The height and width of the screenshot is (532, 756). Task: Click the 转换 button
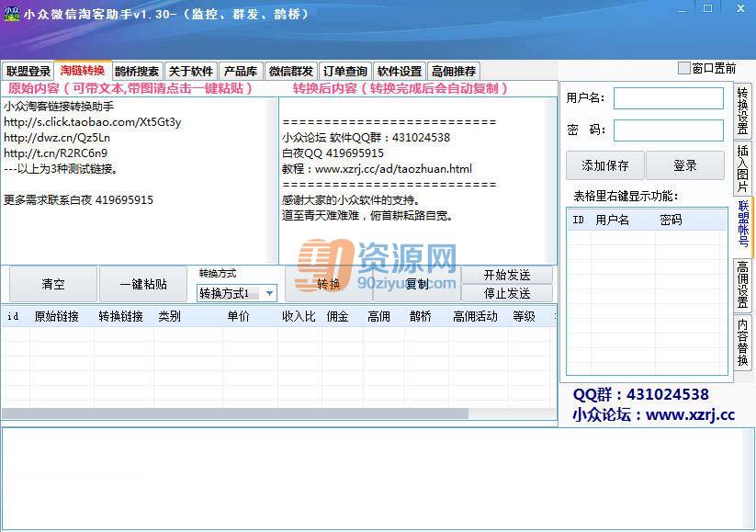click(x=328, y=284)
